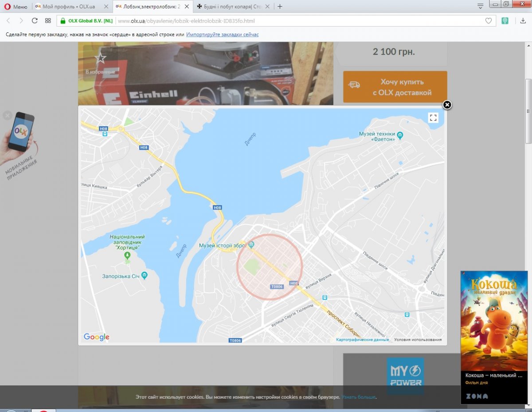532x412 pixels.
Task: Open the new tab plus button
Action: pos(280,7)
